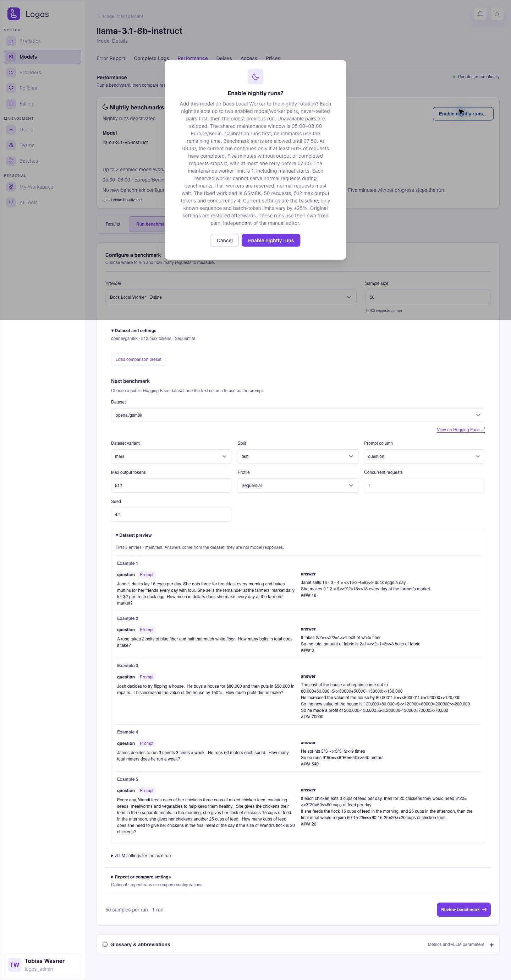This screenshot has height=980, width=511.
Task: Open Tobias Wasner user profile
Action: pyautogui.click(x=43, y=965)
